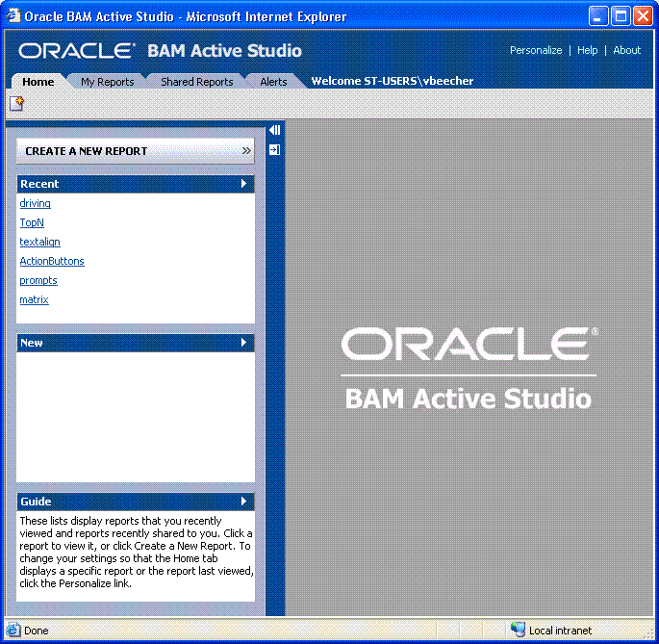The height and width of the screenshot is (644, 659).
Task: Click the window title bar text
Action: pos(186,16)
